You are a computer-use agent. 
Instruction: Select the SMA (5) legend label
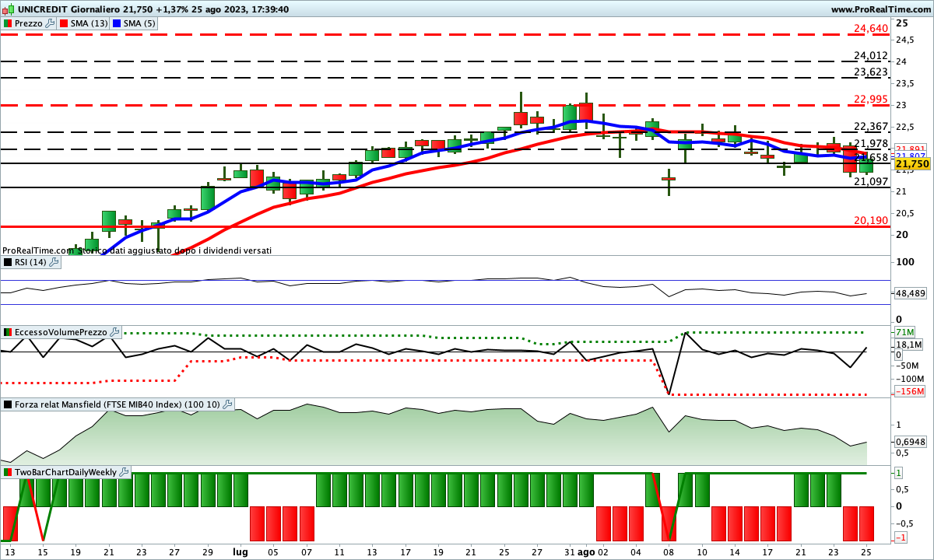[140, 23]
